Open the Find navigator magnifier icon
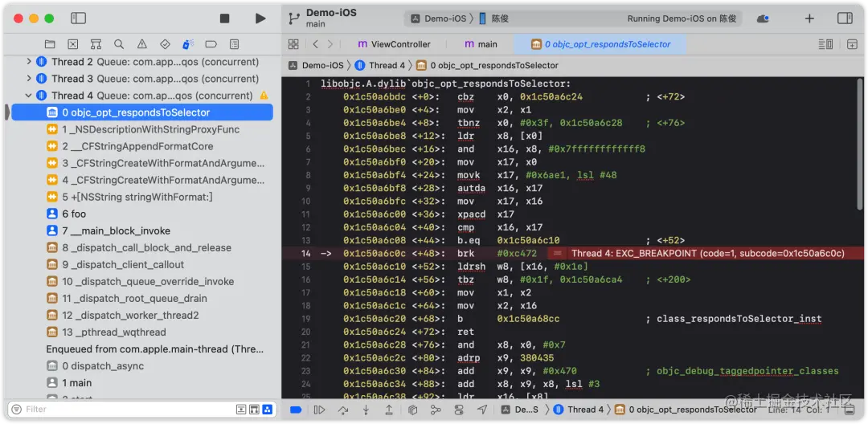Viewport: 868px width, 424px height. 118,43
